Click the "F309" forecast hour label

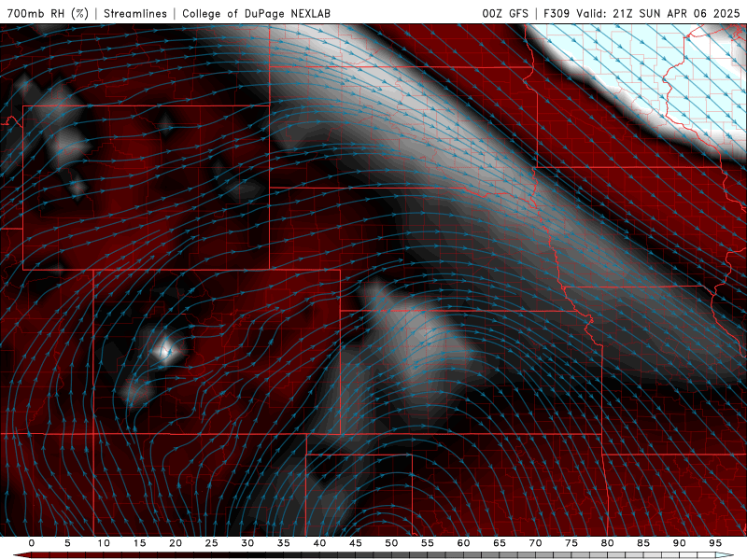pyautogui.click(x=557, y=13)
